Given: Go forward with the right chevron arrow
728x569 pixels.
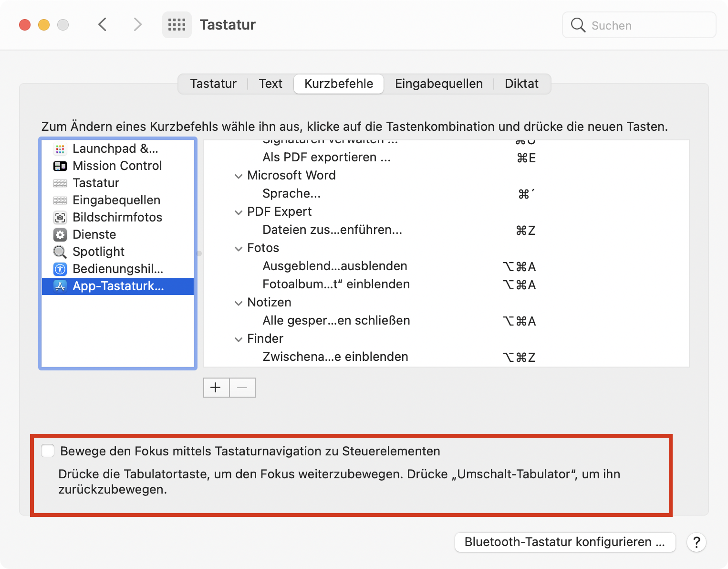Looking at the screenshot, I should (x=137, y=24).
